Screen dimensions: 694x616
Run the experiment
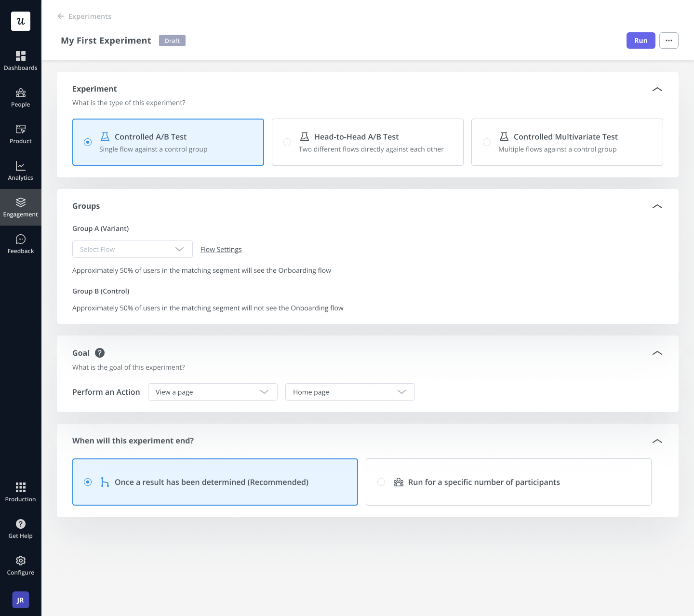pos(641,40)
